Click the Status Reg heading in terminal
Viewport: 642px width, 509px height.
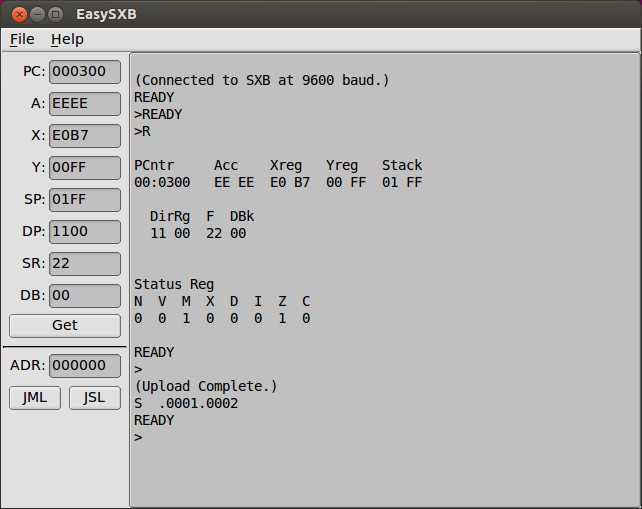[x=174, y=284]
